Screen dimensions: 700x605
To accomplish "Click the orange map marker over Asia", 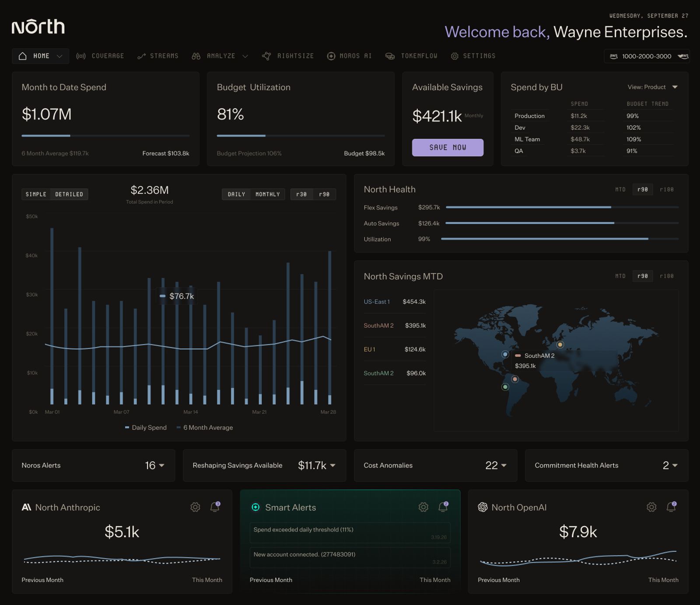I will click(x=560, y=345).
